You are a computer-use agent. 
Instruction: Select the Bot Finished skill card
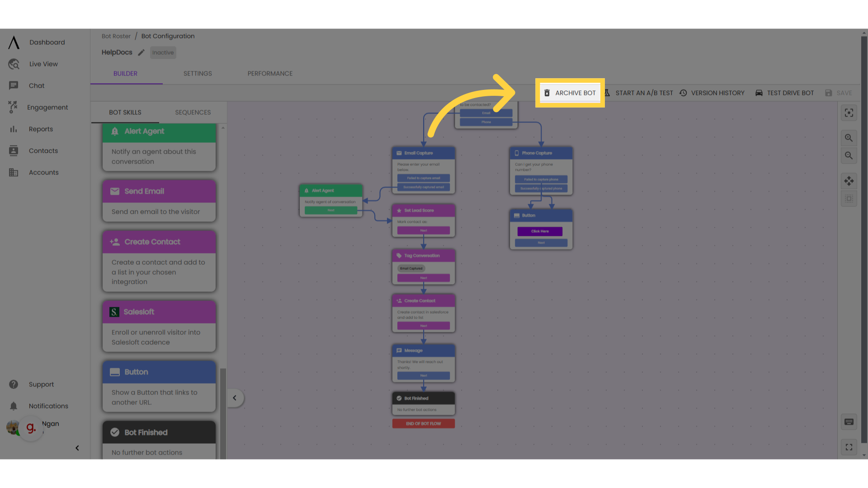159,441
